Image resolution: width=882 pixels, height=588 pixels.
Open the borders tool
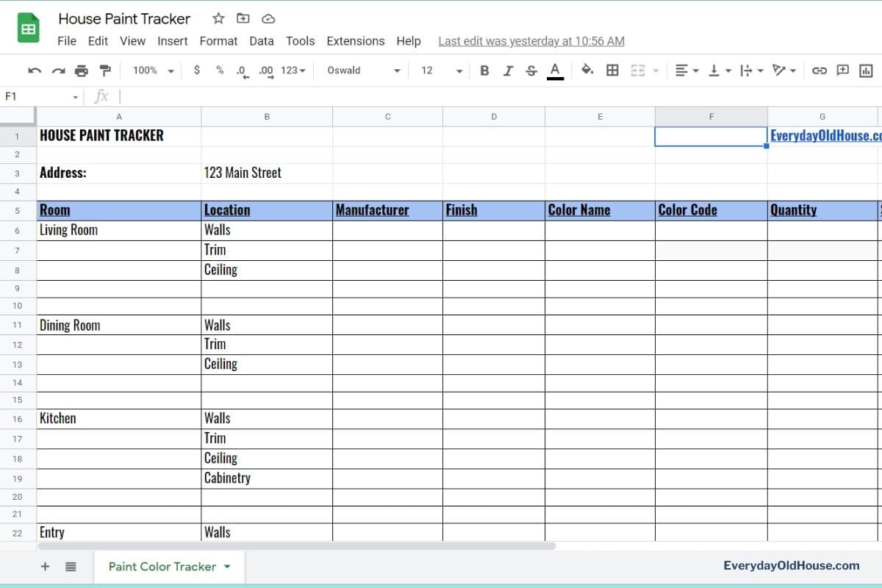tap(612, 71)
